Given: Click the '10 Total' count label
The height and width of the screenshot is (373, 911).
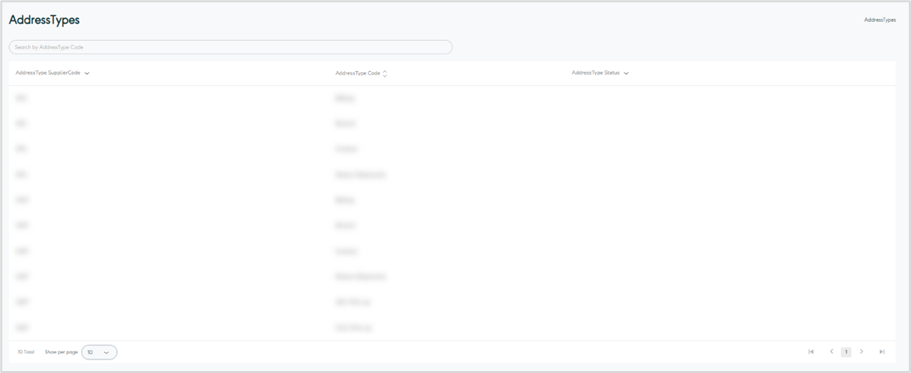Looking at the screenshot, I should [26, 352].
